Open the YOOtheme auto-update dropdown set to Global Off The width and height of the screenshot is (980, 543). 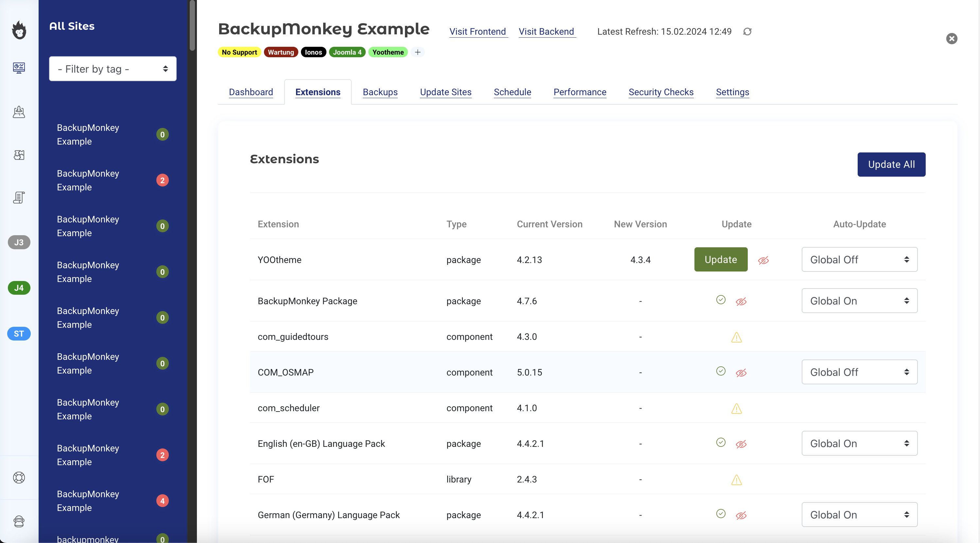pyautogui.click(x=859, y=259)
